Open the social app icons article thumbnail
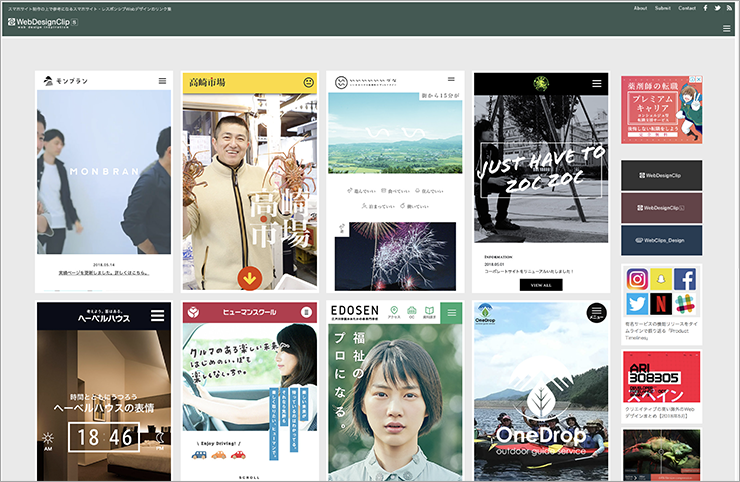 [662, 292]
